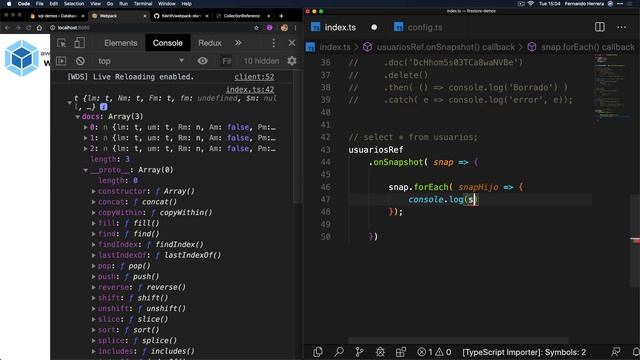Screen dimensions: 640x360
Task: Toggle the live expression eye icon
Action: coord(202,61)
